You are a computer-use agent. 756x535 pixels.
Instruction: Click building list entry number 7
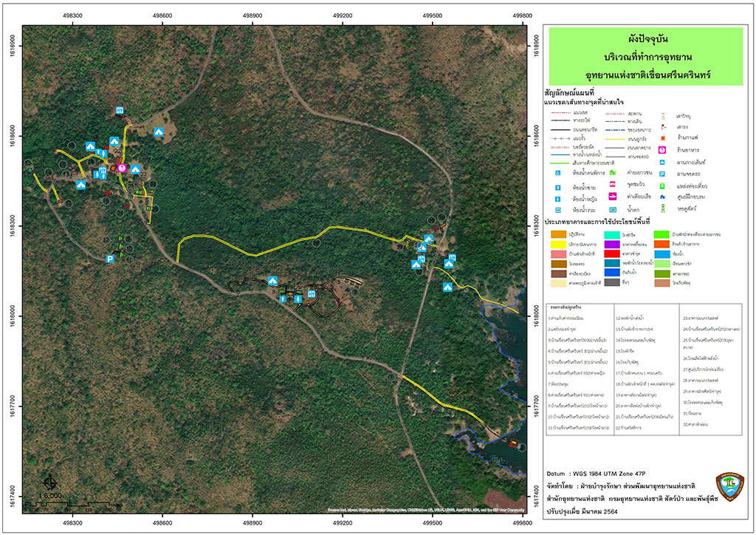click(x=558, y=384)
